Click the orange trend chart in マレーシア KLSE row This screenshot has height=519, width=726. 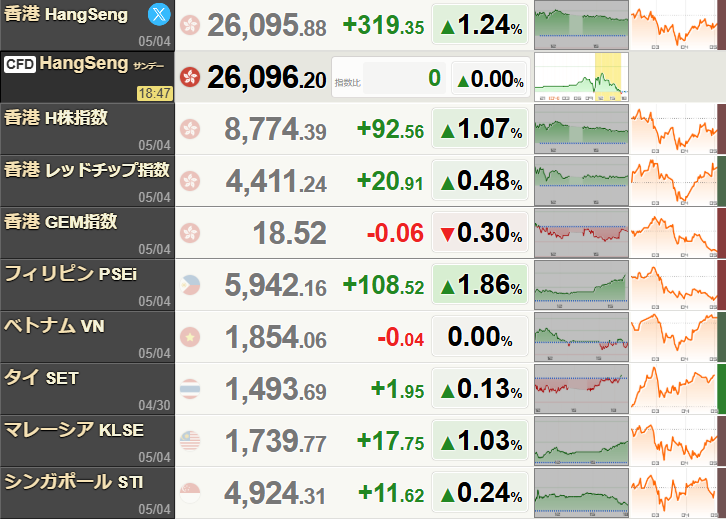click(x=674, y=440)
